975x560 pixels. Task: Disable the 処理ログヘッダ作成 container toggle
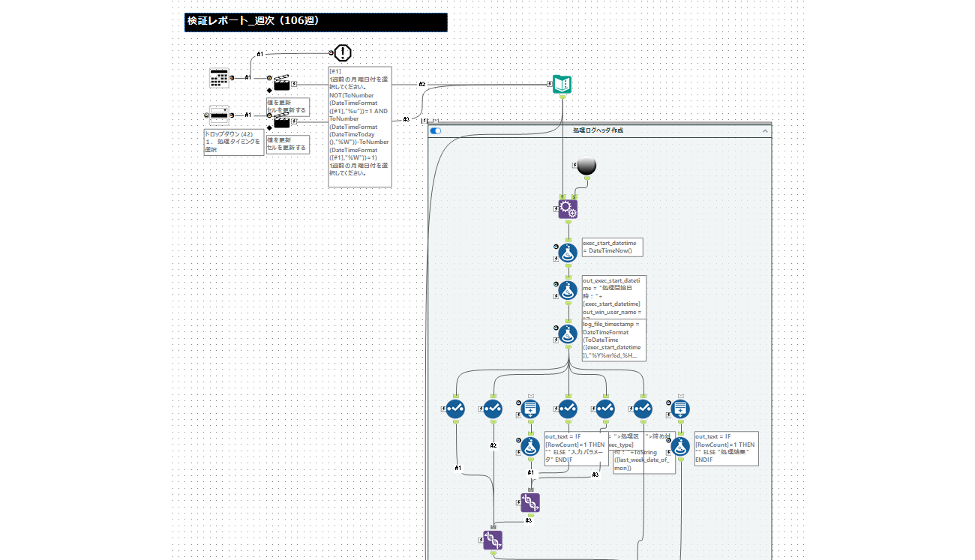(436, 130)
